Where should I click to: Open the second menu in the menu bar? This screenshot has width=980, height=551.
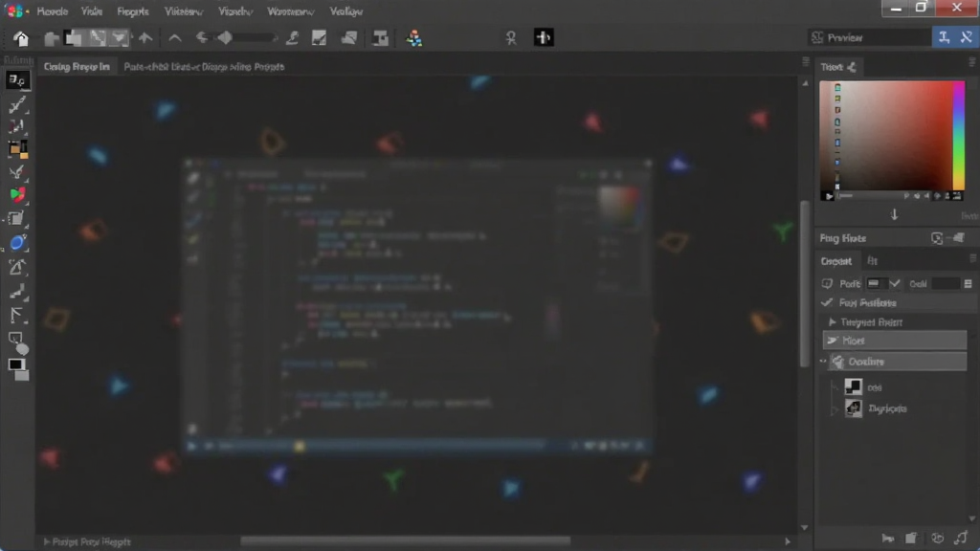coord(91,11)
